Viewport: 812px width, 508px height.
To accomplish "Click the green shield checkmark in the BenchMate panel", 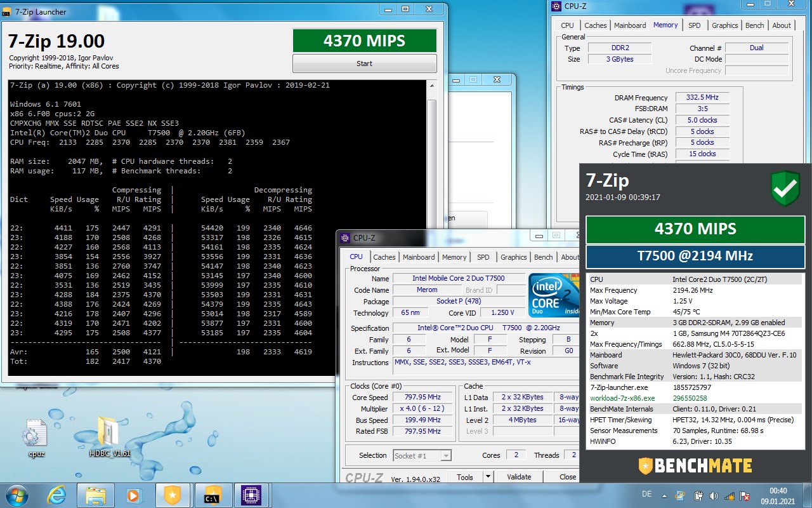I will 785,189.
